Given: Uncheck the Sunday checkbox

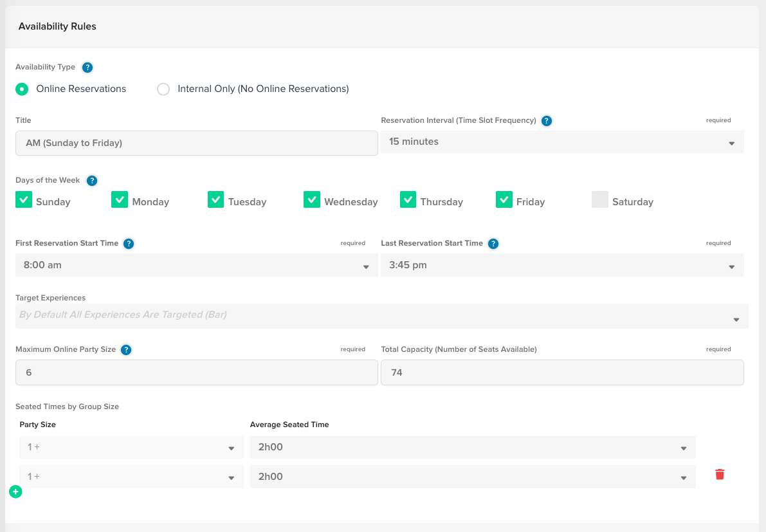Looking at the screenshot, I should click(24, 200).
